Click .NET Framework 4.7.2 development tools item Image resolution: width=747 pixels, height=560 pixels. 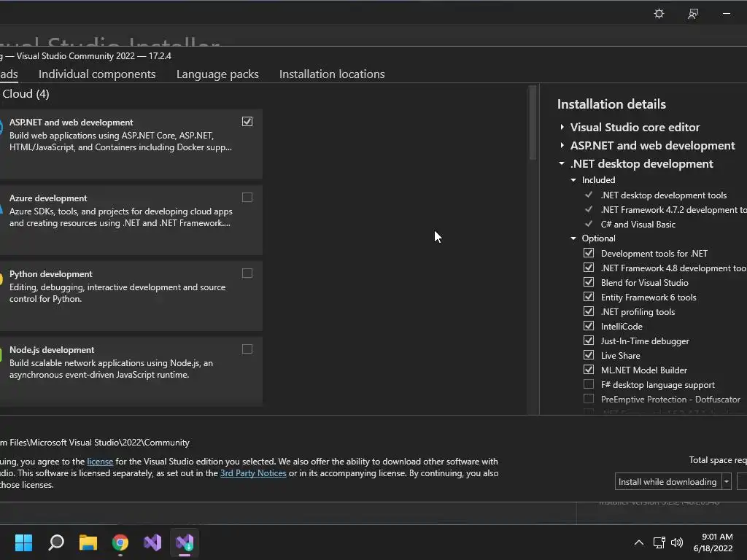pyautogui.click(x=673, y=209)
